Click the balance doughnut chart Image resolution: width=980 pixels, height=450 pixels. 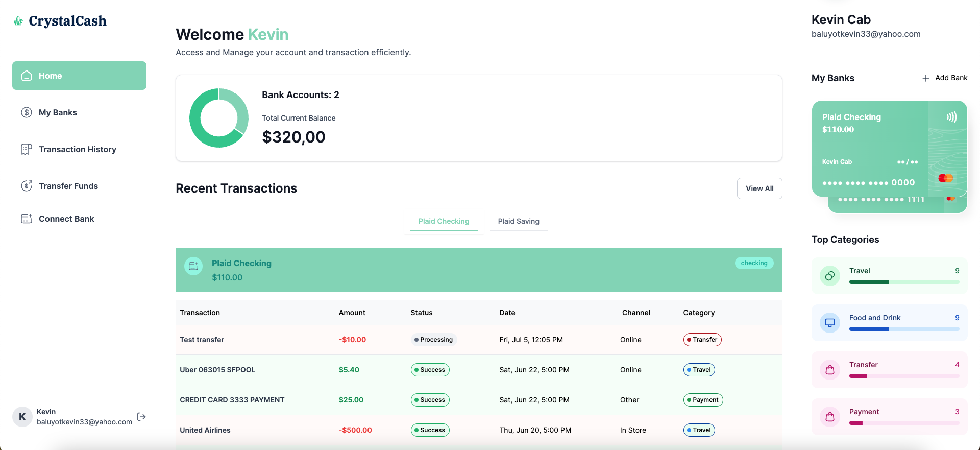pyautogui.click(x=219, y=118)
